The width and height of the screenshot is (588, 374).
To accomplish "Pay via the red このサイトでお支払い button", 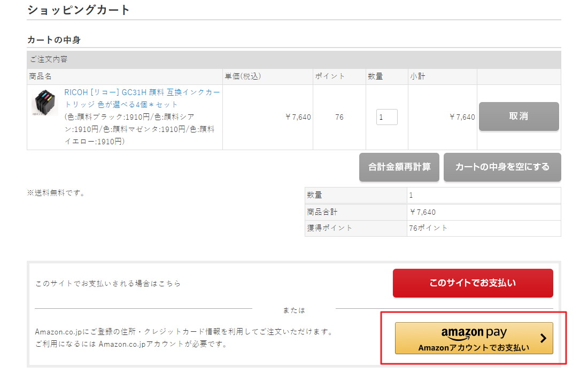I will (473, 283).
